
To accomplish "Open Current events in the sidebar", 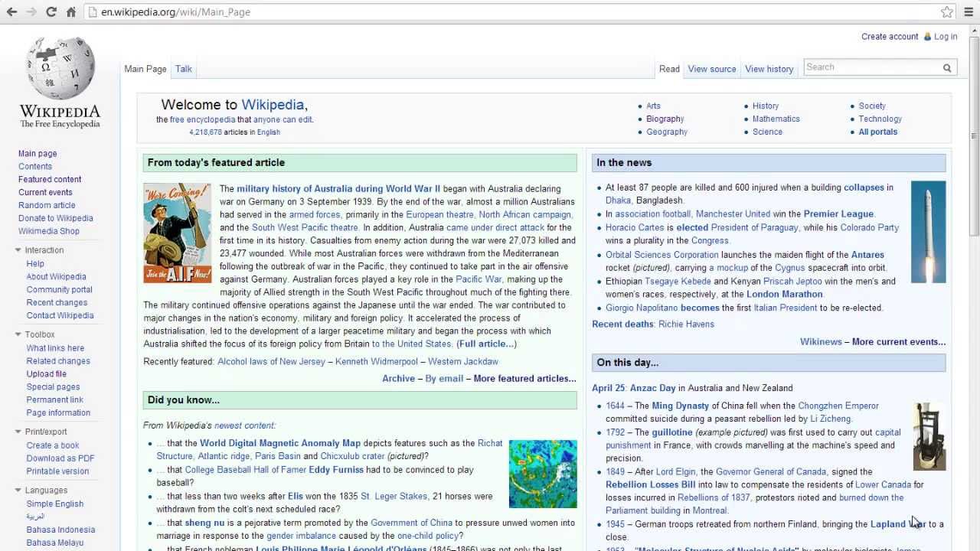I will coord(45,193).
